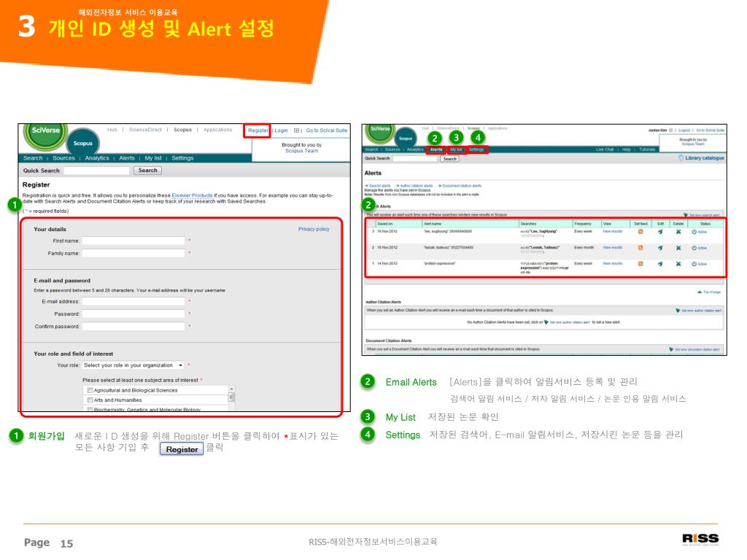Click the expand icon next to Login
The height and width of the screenshot is (560, 747).
297,131
